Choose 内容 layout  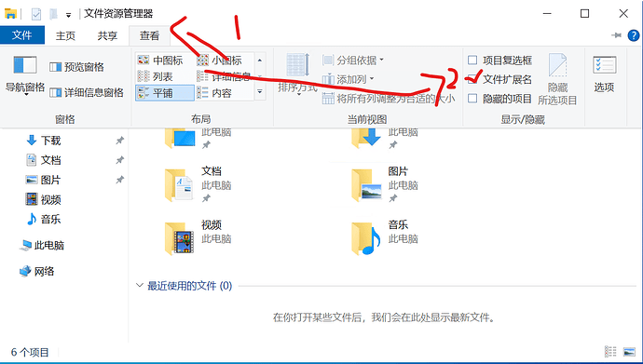(224, 93)
